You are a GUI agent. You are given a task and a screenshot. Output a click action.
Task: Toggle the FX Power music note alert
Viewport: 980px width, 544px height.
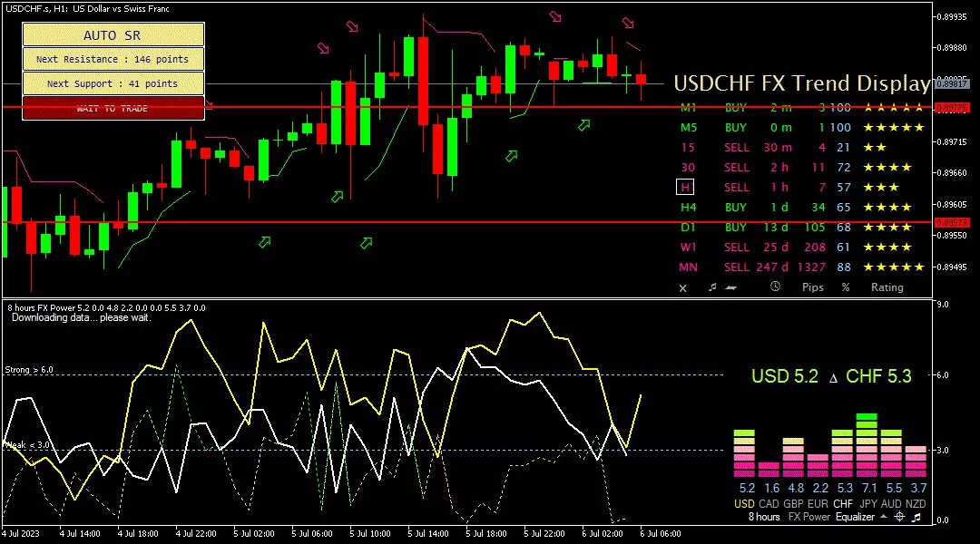pos(916,517)
